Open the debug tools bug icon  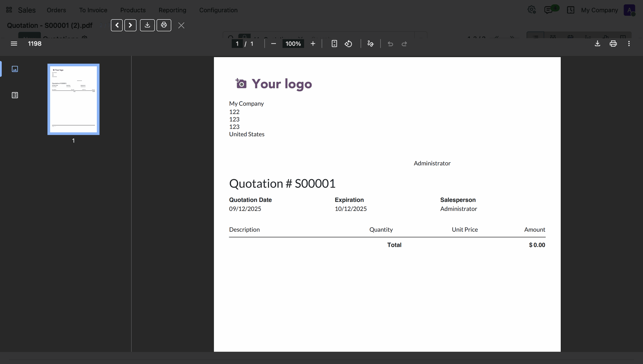[x=531, y=10]
